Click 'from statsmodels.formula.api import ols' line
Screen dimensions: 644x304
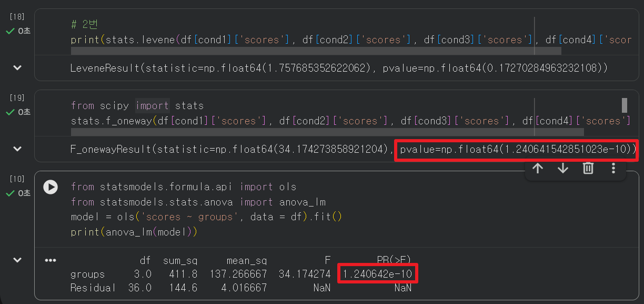click(x=184, y=187)
